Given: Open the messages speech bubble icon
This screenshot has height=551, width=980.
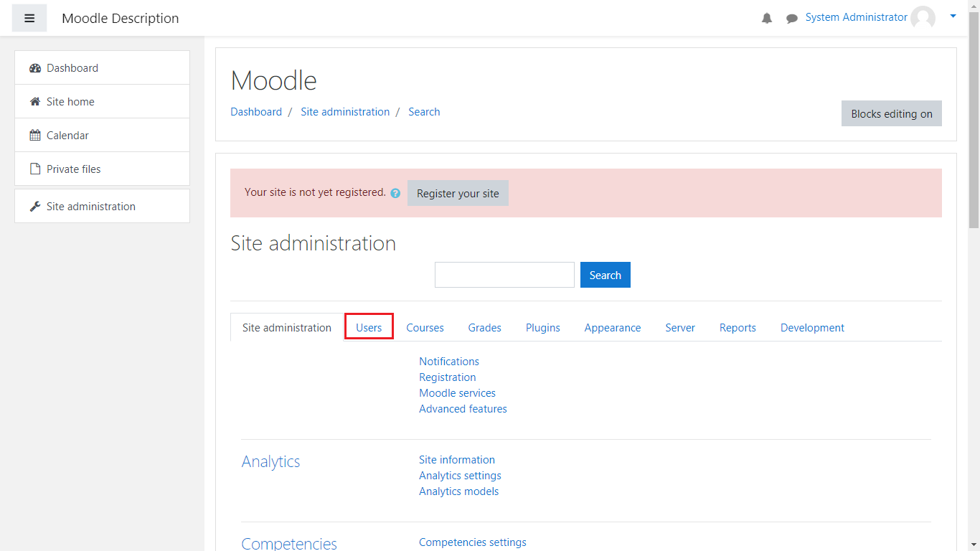Looking at the screenshot, I should [x=791, y=19].
